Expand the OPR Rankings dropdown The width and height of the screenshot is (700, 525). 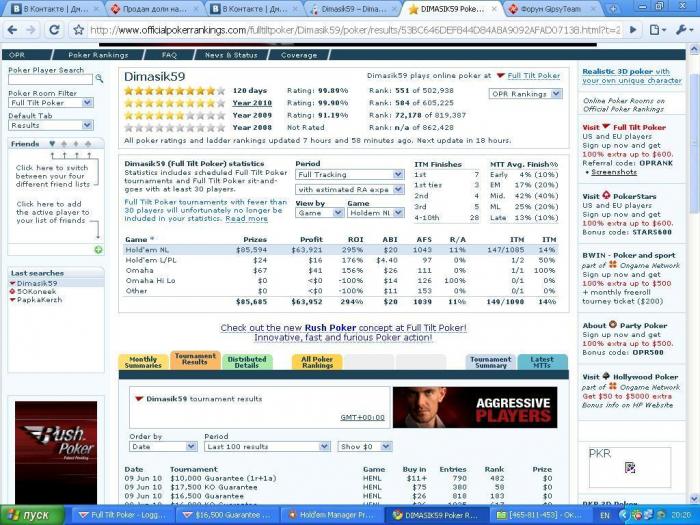click(x=525, y=94)
